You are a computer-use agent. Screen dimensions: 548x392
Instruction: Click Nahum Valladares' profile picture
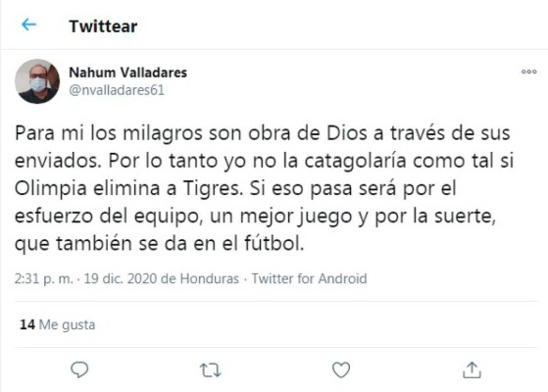38,80
